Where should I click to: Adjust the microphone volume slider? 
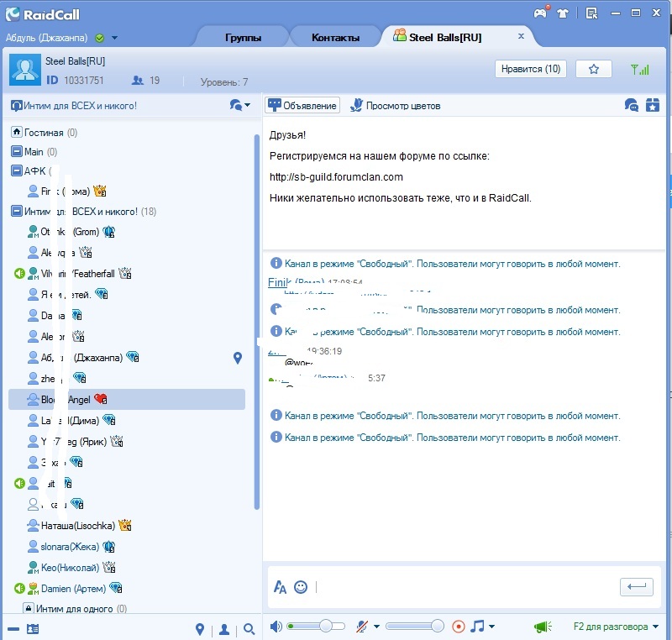pyautogui.click(x=414, y=627)
